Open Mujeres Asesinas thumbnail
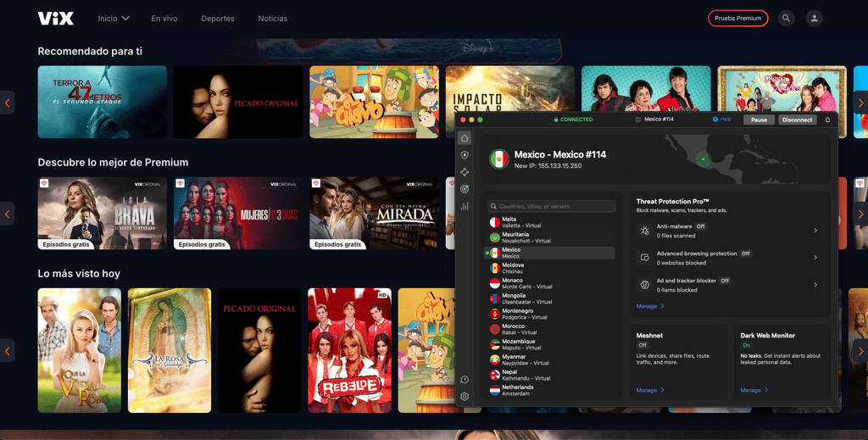868x440 pixels. (x=238, y=213)
